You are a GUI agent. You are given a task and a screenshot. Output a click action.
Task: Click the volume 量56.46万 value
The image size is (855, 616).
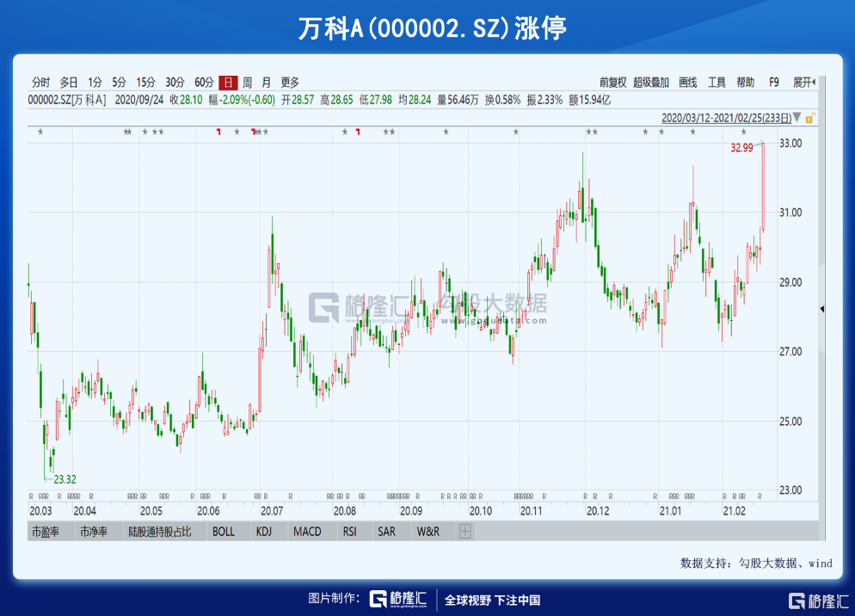[x=458, y=100]
